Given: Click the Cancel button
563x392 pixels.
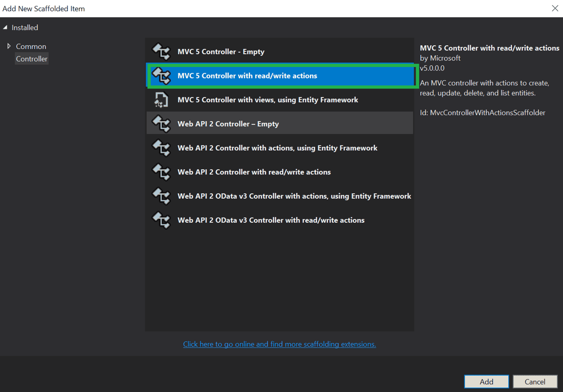Looking at the screenshot, I should click(x=535, y=381).
